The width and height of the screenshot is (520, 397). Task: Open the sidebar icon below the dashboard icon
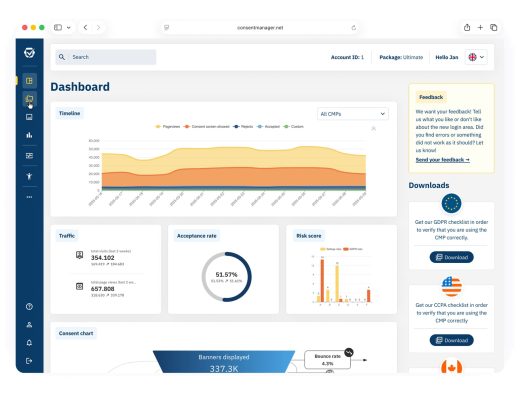coord(29,99)
